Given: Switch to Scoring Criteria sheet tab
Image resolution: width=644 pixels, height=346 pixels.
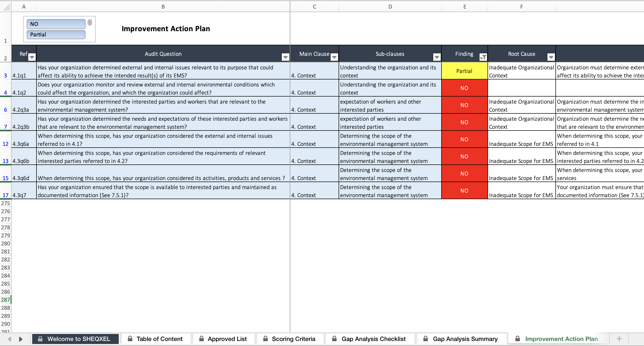Looking at the screenshot, I should [x=290, y=339].
